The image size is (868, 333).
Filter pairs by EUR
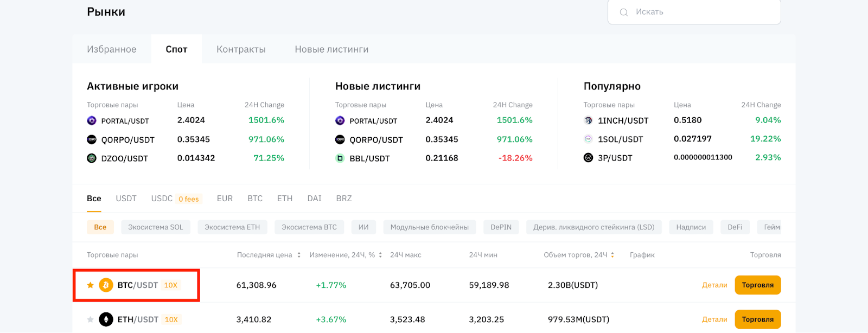pyautogui.click(x=225, y=198)
